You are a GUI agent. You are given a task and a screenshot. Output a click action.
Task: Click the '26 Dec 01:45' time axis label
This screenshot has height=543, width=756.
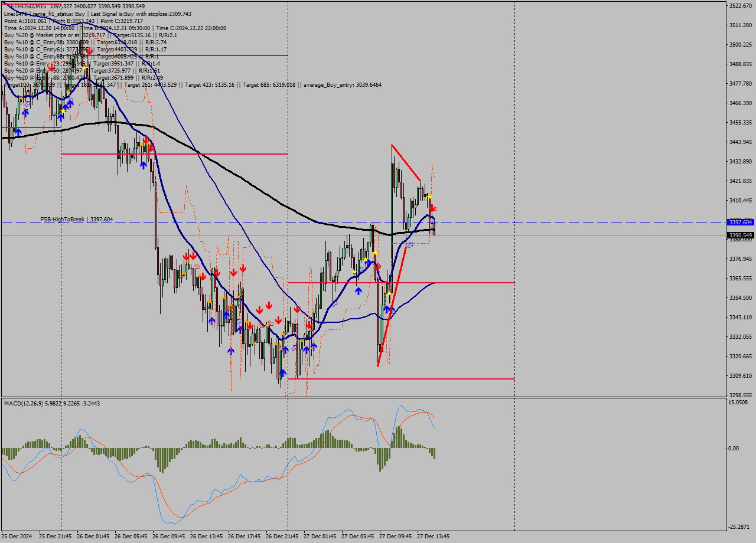click(x=93, y=537)
